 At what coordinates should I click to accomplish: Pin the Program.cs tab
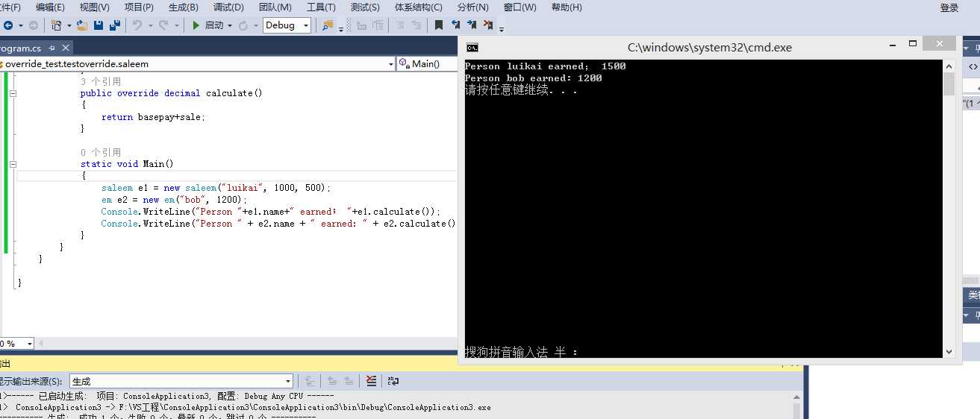click(53, 48)
